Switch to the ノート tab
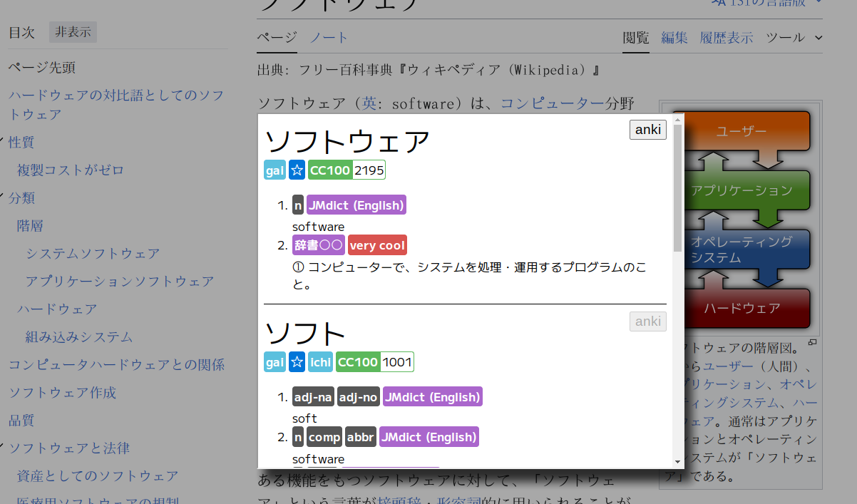This screenshot has height=504, width=857. pyautogui.click(x=329, y=38)
